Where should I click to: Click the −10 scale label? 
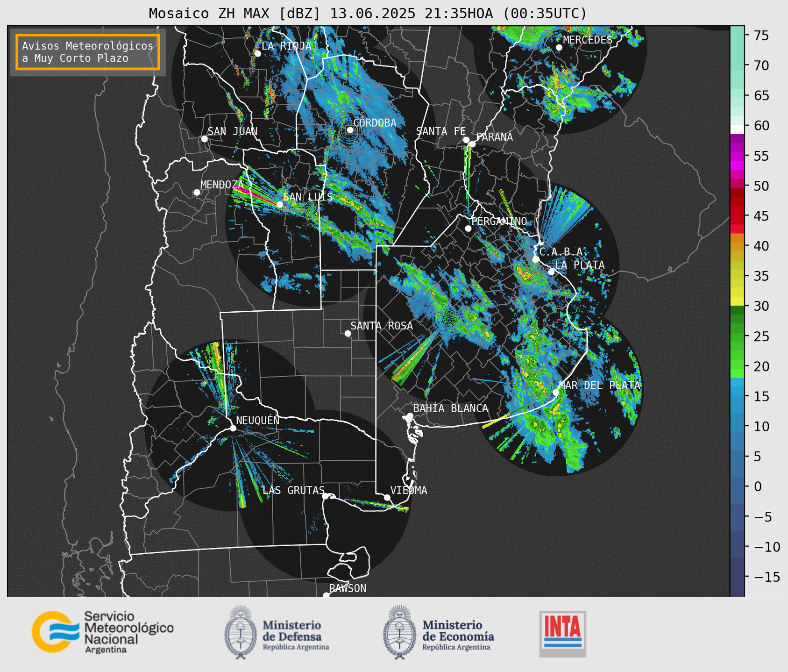pyautogui.click(x=767, y=547)
